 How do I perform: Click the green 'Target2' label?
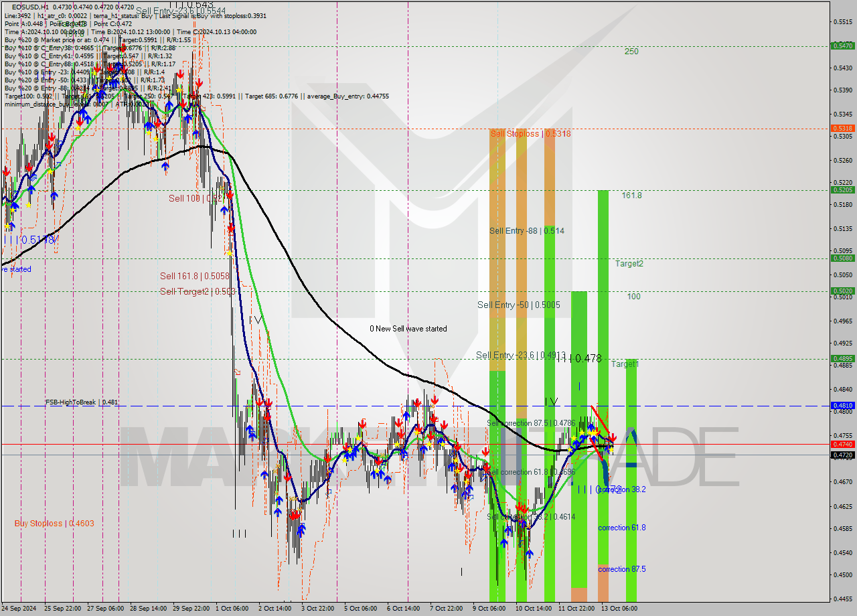tap(629, 264)
